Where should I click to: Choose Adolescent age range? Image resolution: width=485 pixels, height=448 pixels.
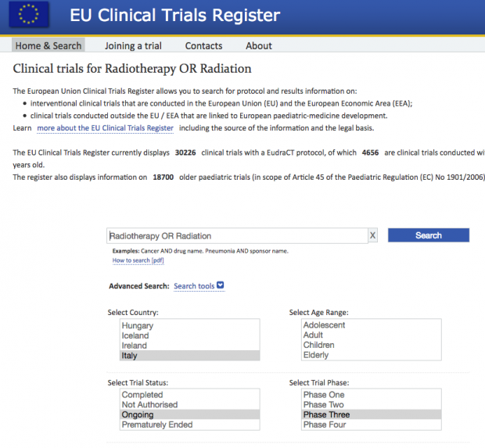click(371, 325)
